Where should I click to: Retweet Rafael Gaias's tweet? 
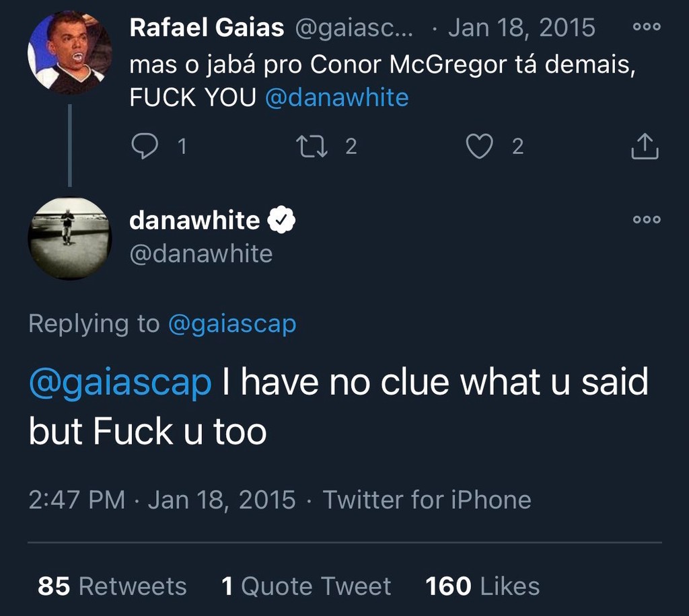tap(311, 146)
